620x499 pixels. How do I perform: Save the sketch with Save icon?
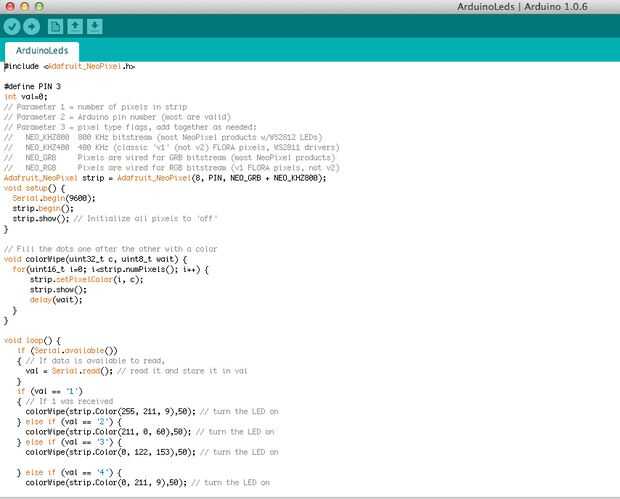95,26
